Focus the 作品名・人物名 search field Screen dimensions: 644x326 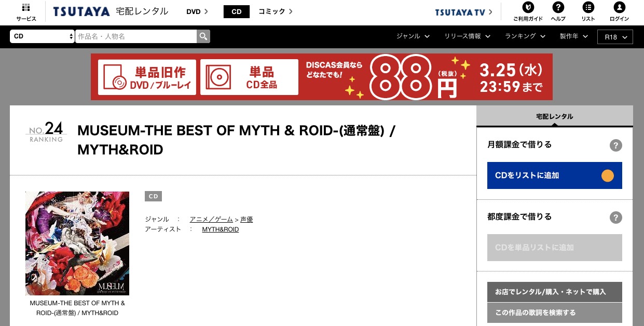click(135, 36)
